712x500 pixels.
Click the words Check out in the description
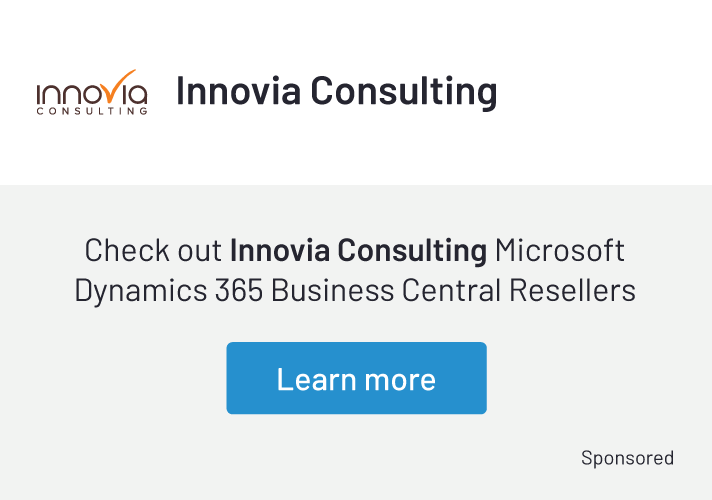click(x=153, y=250)
